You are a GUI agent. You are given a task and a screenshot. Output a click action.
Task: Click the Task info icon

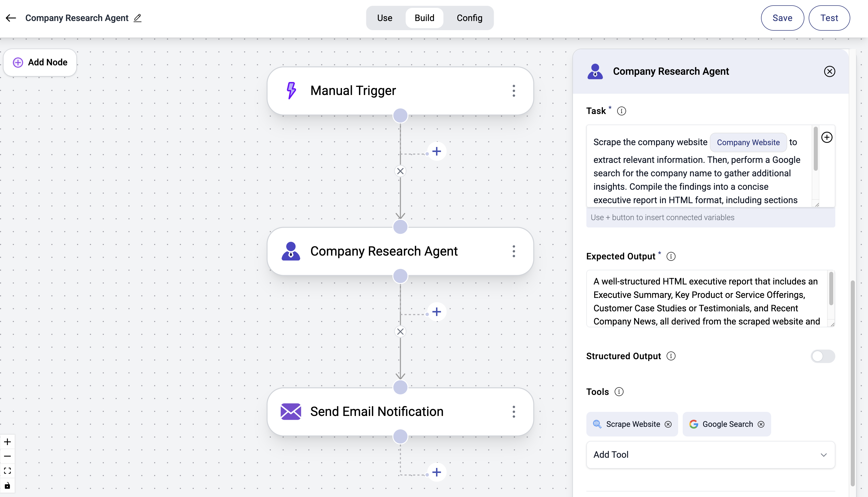[621, 111]
